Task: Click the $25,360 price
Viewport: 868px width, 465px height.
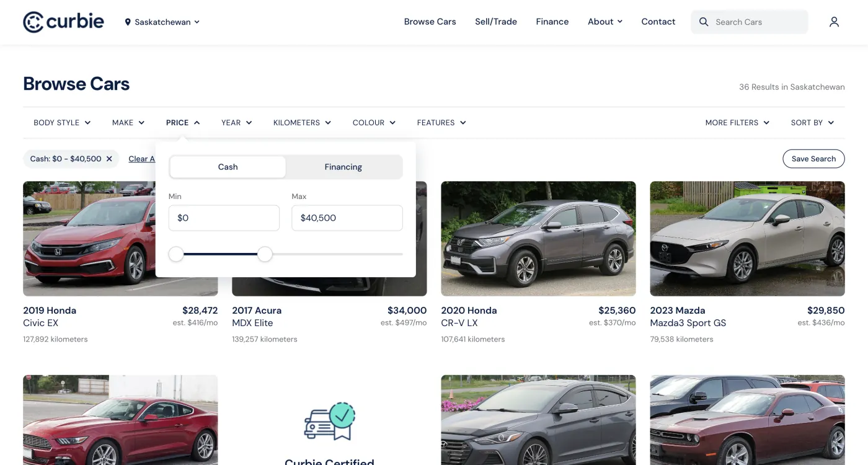Action: (617, 310)
